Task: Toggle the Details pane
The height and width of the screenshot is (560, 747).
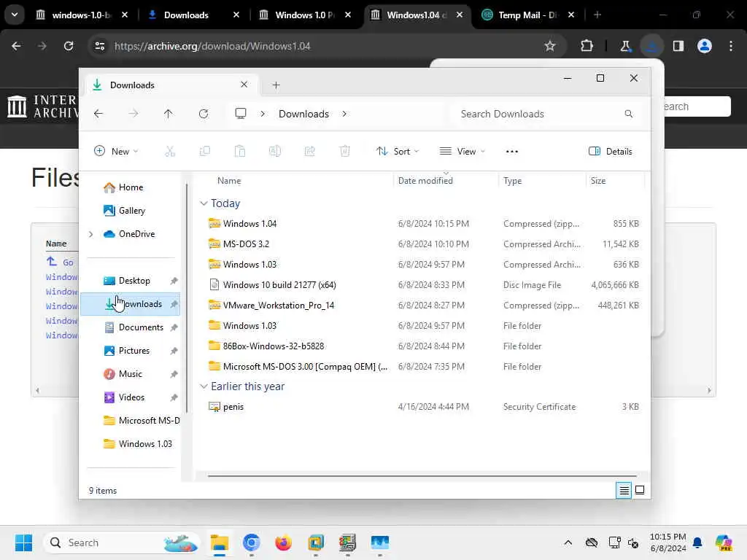Action: tap(611, 152)
